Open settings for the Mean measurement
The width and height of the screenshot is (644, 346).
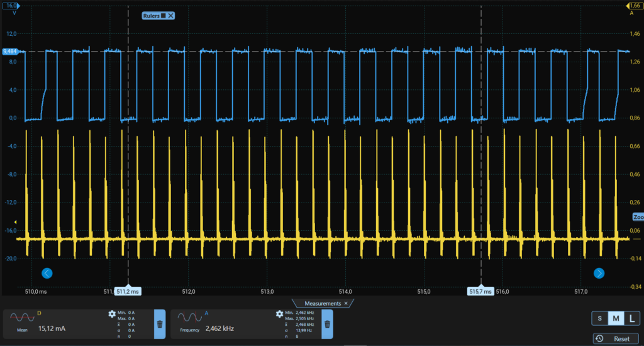pos(112,314)
